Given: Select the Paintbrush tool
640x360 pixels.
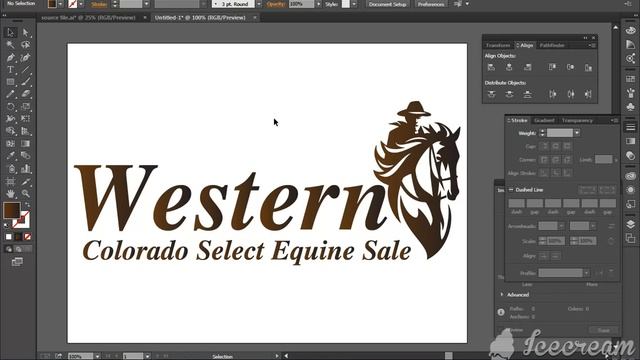Looking at the screenshot, I should (26, 82).
